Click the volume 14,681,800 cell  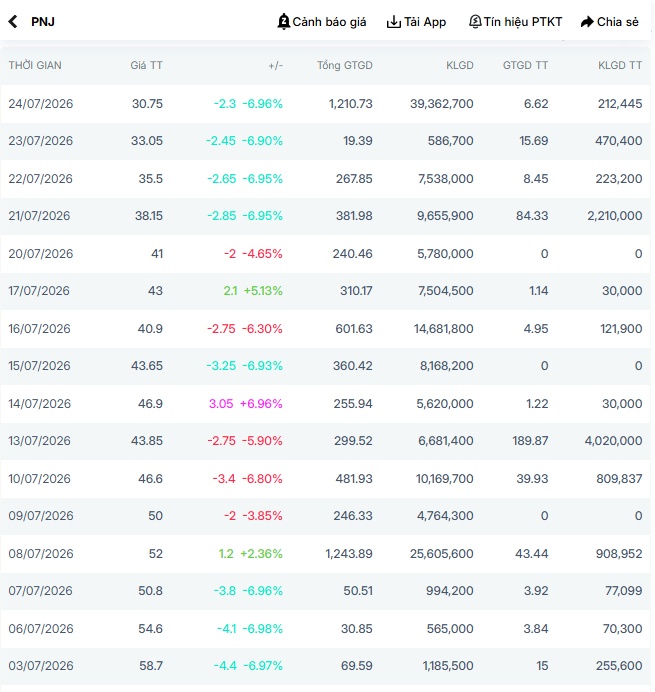pos(444,329)
